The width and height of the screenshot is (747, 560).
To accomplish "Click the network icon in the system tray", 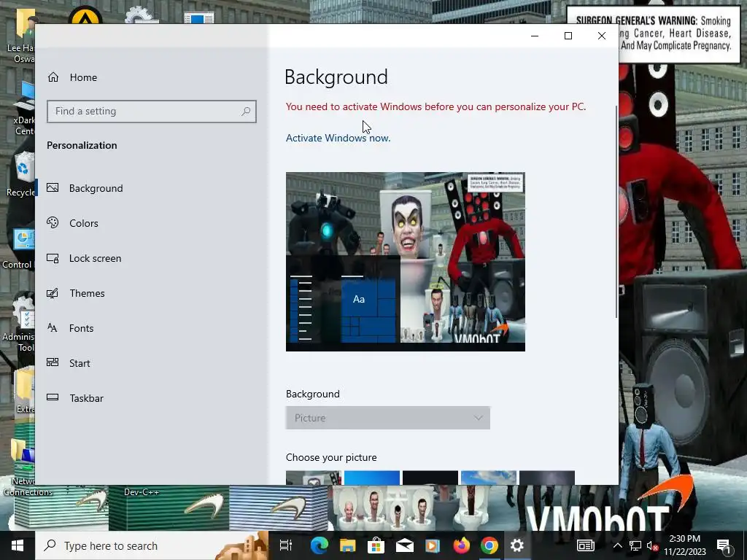I will pyautogui.click(x=635, y=545).
